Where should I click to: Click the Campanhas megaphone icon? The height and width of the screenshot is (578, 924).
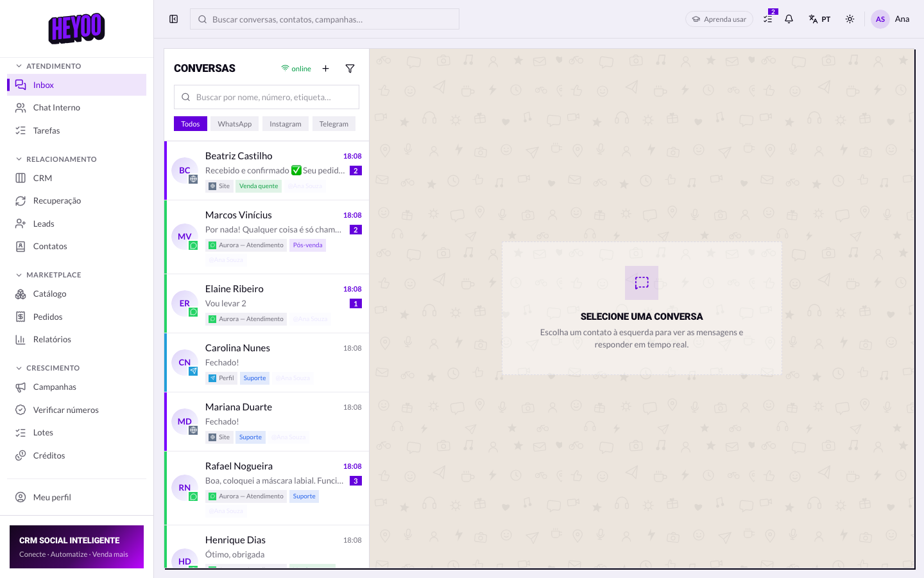(21, 387)
